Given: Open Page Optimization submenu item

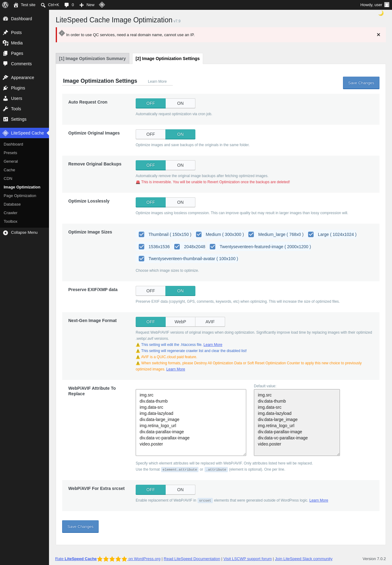Looking at the screenshot, I should [20, 196].
